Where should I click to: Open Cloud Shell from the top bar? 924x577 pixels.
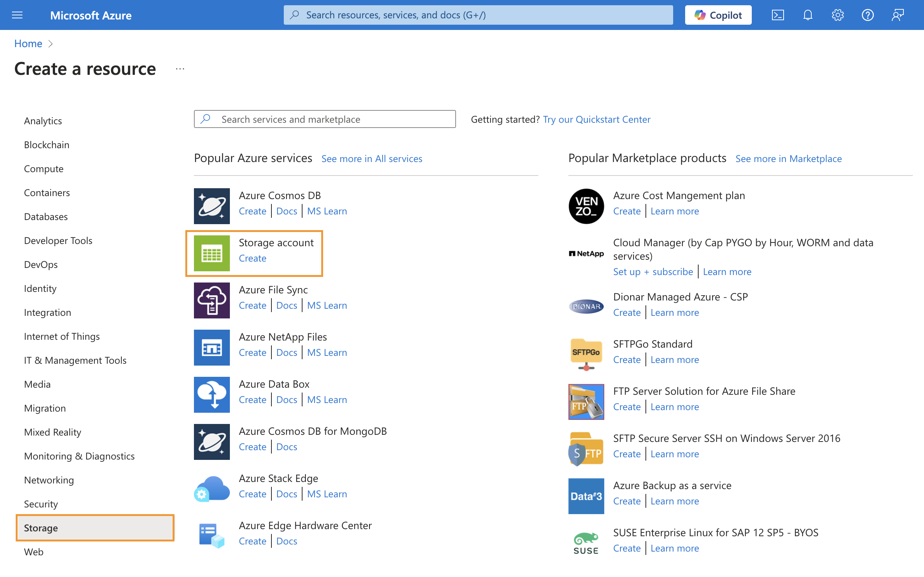(777, 15)
